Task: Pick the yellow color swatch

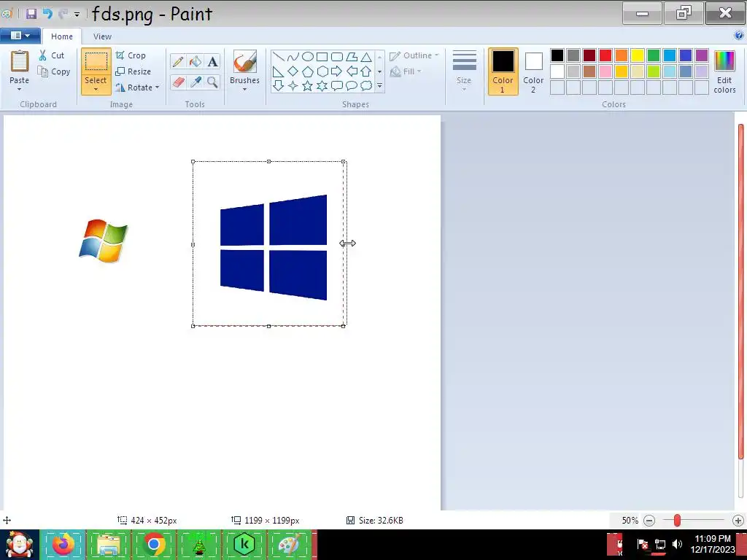Action: coord(638,55)
